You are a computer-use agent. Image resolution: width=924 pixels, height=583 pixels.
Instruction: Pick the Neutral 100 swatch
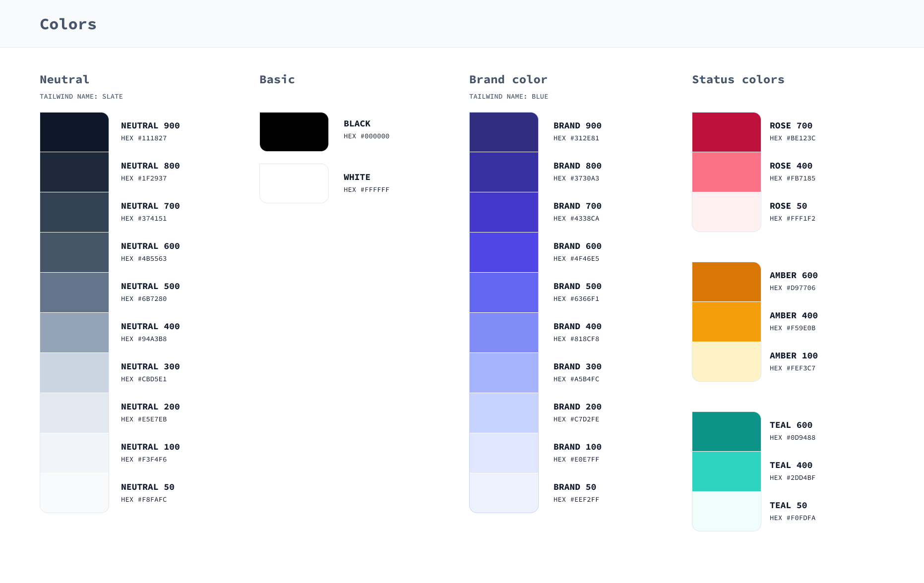[74, 453]
